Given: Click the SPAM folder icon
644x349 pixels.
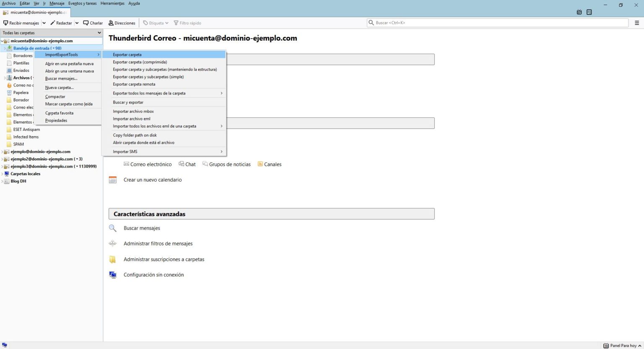Looking at the screenshot, I should [9, 144].
